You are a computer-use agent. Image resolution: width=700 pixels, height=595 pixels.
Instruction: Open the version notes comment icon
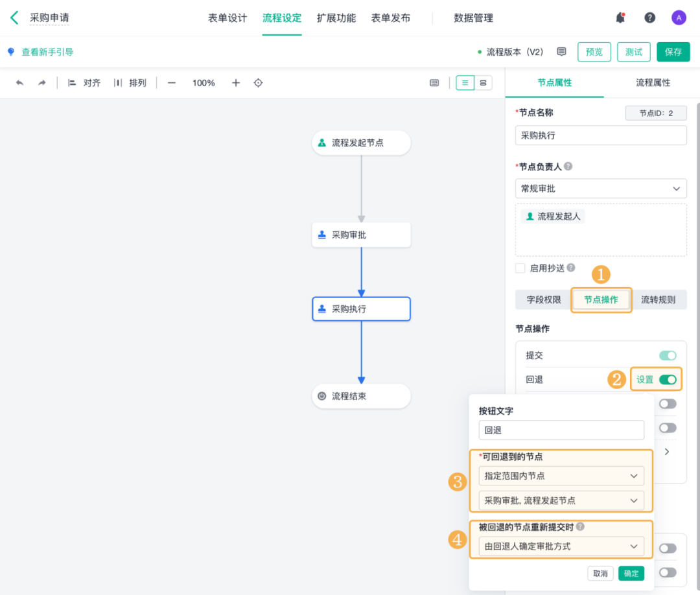tap(561, 52)
